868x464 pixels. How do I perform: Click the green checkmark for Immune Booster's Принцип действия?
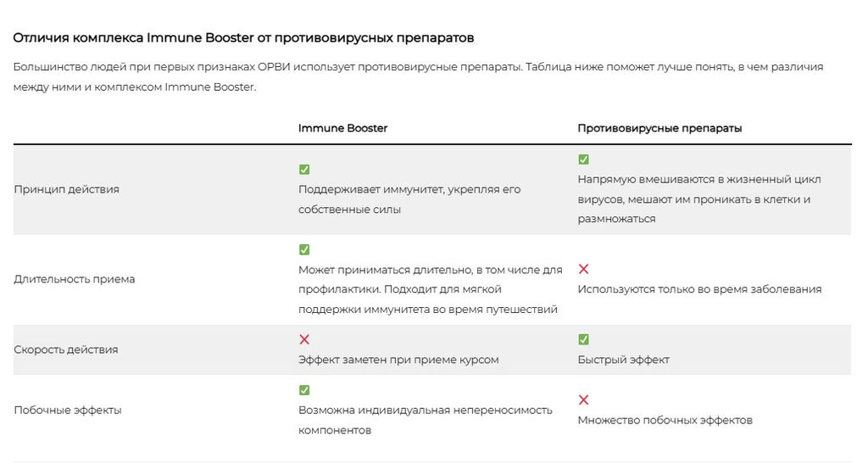(x=304, y=170)
